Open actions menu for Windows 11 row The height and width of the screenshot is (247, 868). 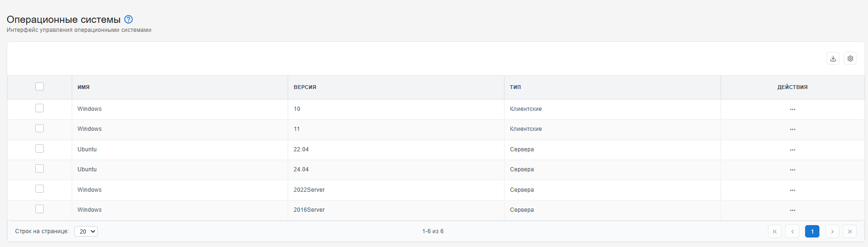point(792,129)
